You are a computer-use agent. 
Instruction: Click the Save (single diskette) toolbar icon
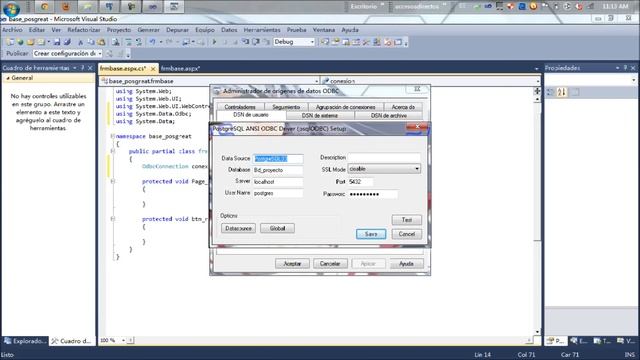[x=57, y=42]
